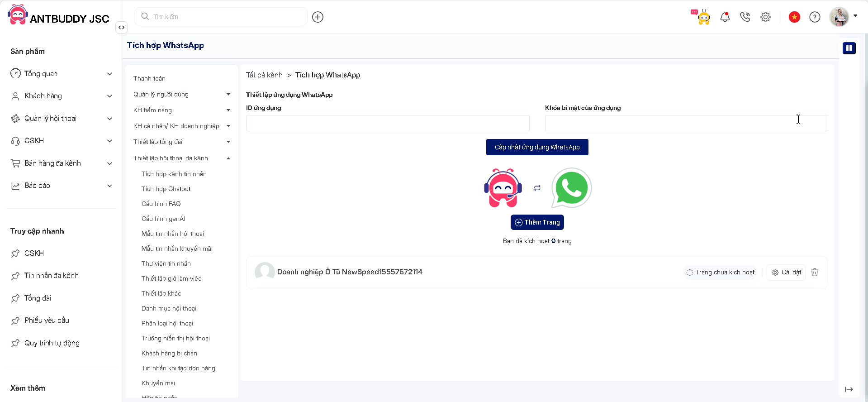Open the help question mark icon

point(815,17)
